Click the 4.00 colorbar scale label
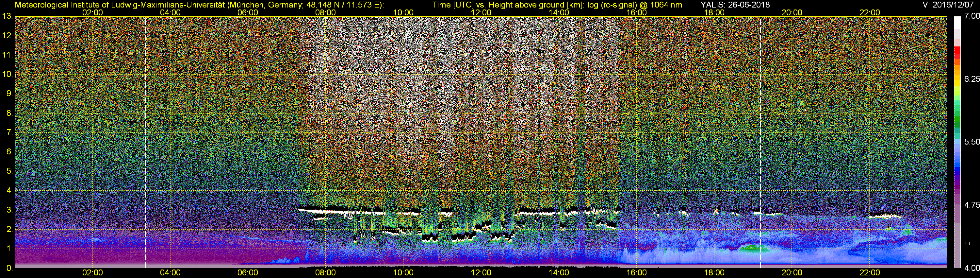The image size is (980, 278). pos(972,268)
